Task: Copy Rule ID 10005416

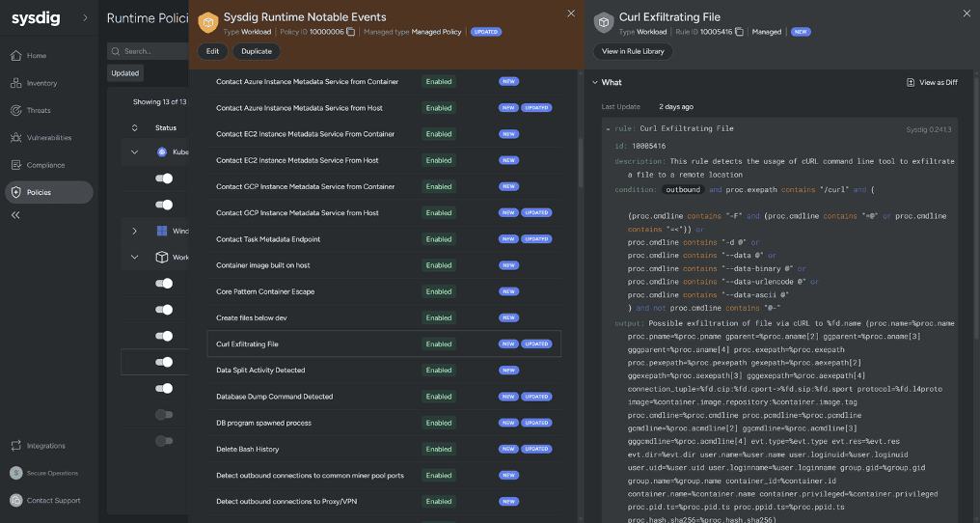Action: (x=740, y=32)
